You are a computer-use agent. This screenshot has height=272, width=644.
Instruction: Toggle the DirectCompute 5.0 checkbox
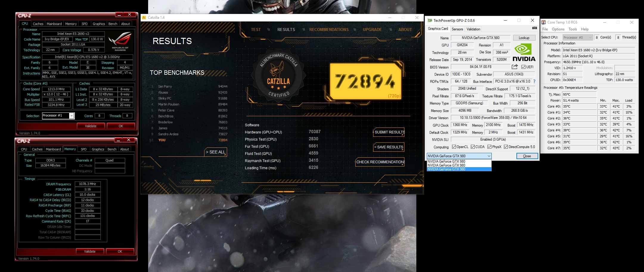(506, 147)
